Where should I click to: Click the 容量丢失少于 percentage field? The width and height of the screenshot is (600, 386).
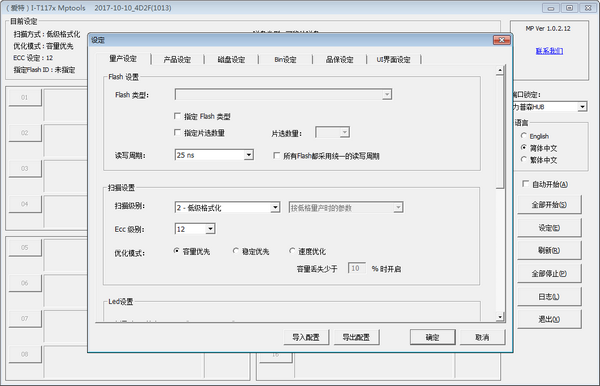pyautogui.click(x=356, y=268)
